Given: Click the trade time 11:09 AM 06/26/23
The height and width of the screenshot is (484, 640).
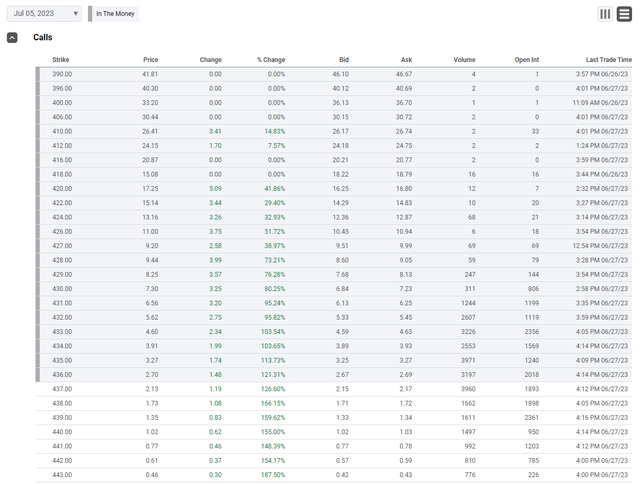Looking at the screenshot, I should point(600,103).
